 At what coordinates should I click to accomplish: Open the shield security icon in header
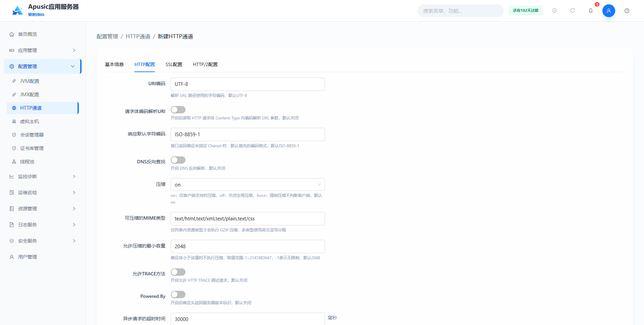(x=554, y=11)
